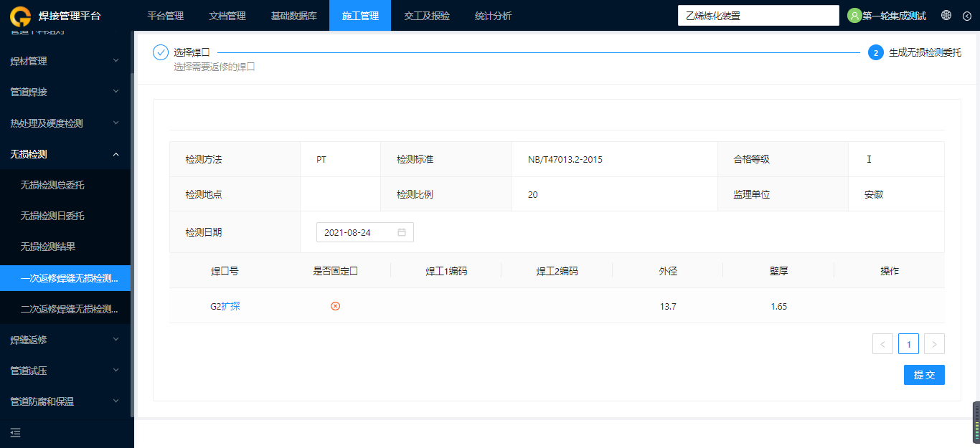Select 一次返修焊缝无损检测 sidebar item

[65, 278]
